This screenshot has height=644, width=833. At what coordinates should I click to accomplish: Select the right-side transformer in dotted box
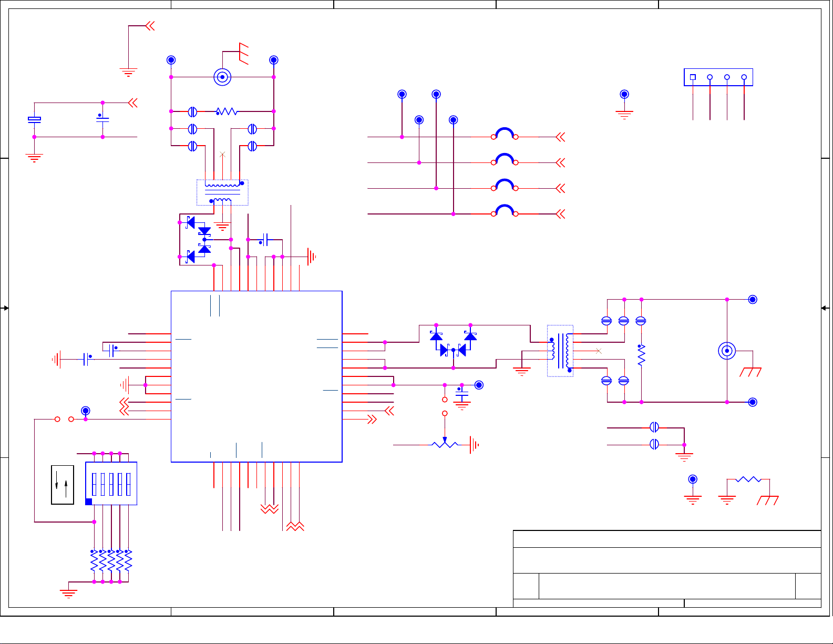tap(560, 351)
